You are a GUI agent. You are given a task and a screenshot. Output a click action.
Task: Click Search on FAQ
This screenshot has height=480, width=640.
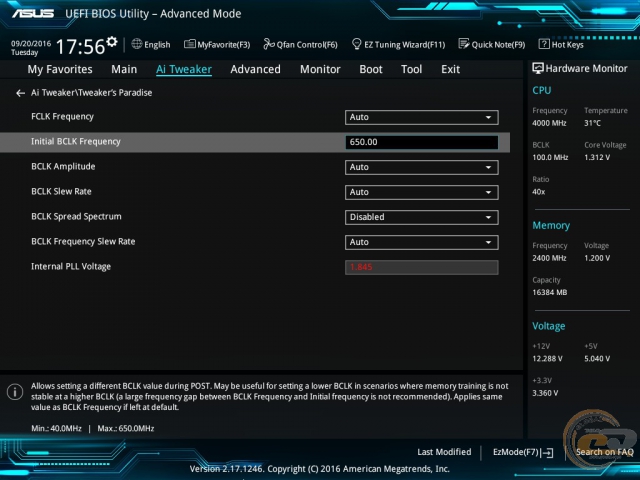(x=604, y=452)
